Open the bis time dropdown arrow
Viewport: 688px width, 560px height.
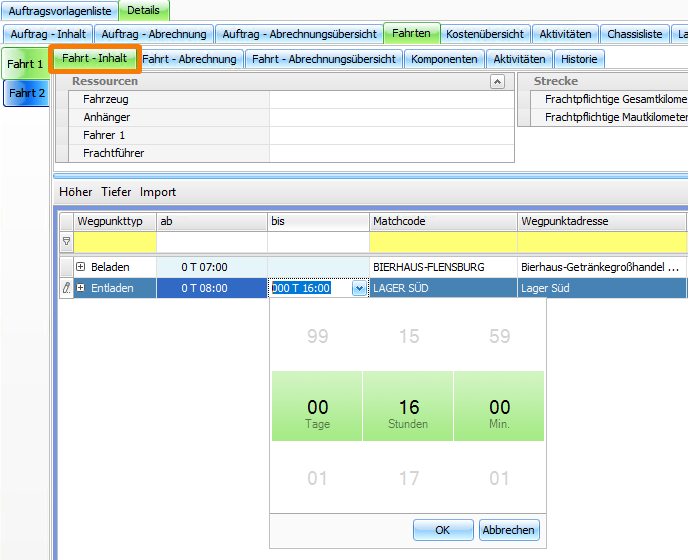tap(358, 288)
